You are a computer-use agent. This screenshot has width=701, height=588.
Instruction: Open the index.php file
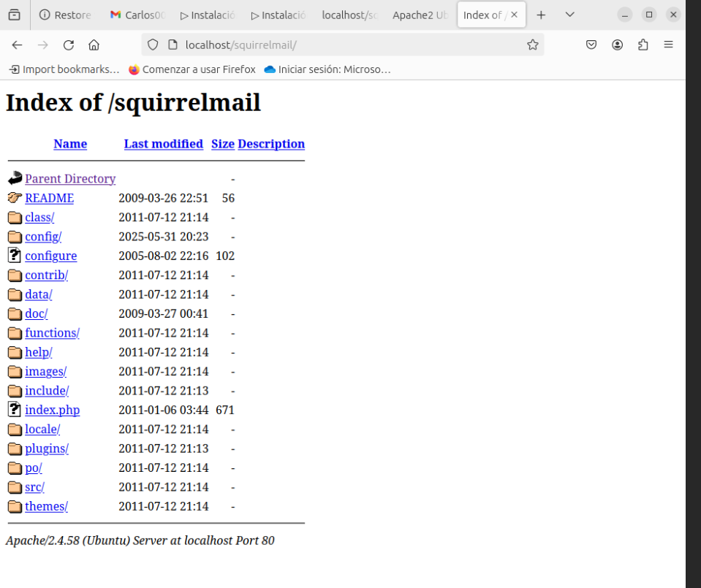pos(53,410)
